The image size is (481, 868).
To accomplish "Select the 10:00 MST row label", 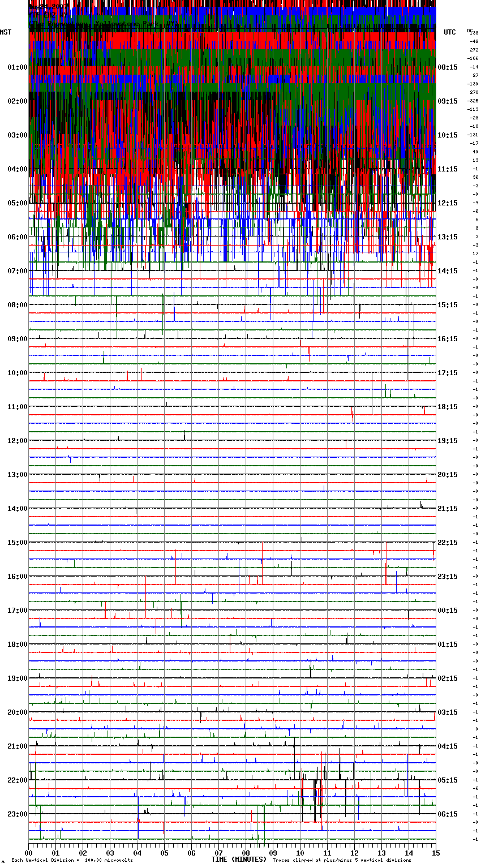I will [18, 373].
